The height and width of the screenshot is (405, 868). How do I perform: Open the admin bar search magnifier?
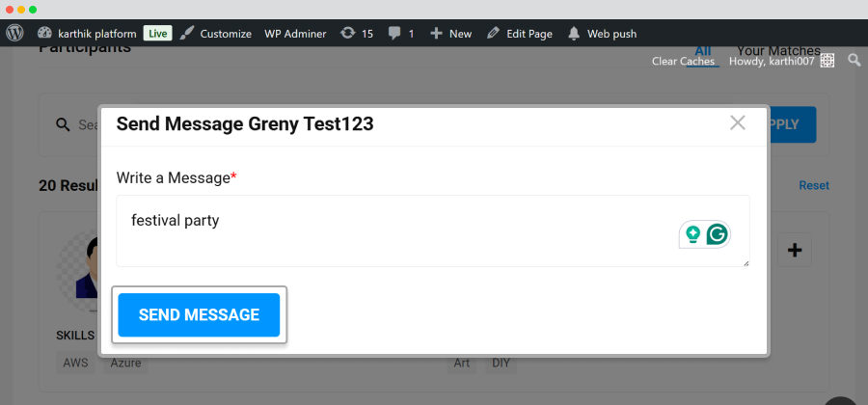[x=854, y=61]
